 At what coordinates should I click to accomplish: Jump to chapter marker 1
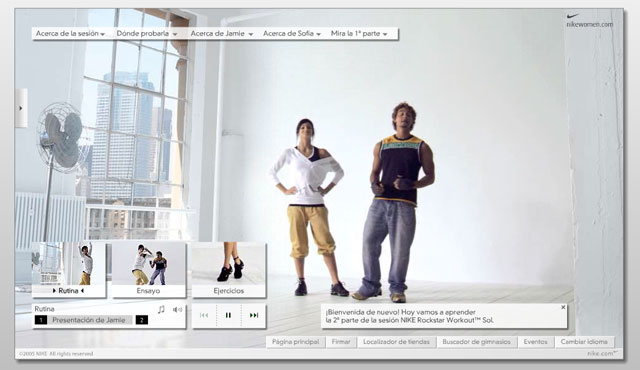tap(41, 320)
